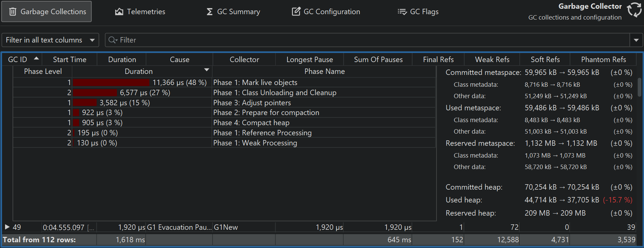Sort by the Sum Of Pauses column
Screen dimensions: 644x248
coord(378,60)
